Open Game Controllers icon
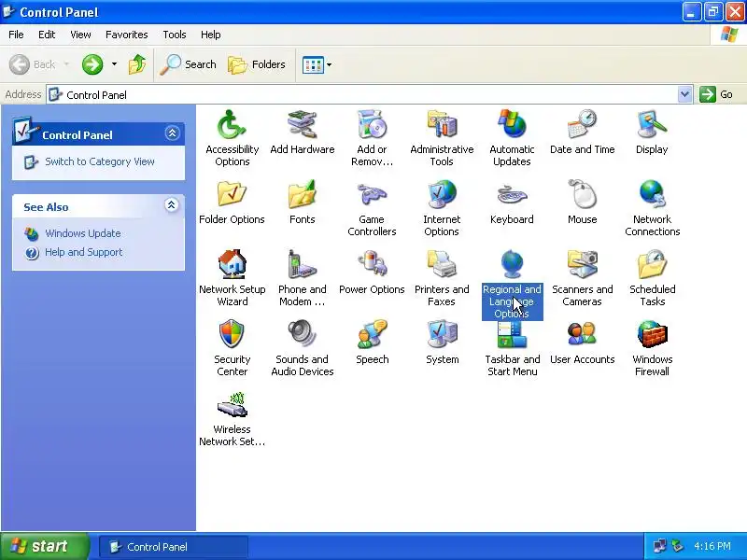Screen dimensions: 747x560 click(372, 195)
